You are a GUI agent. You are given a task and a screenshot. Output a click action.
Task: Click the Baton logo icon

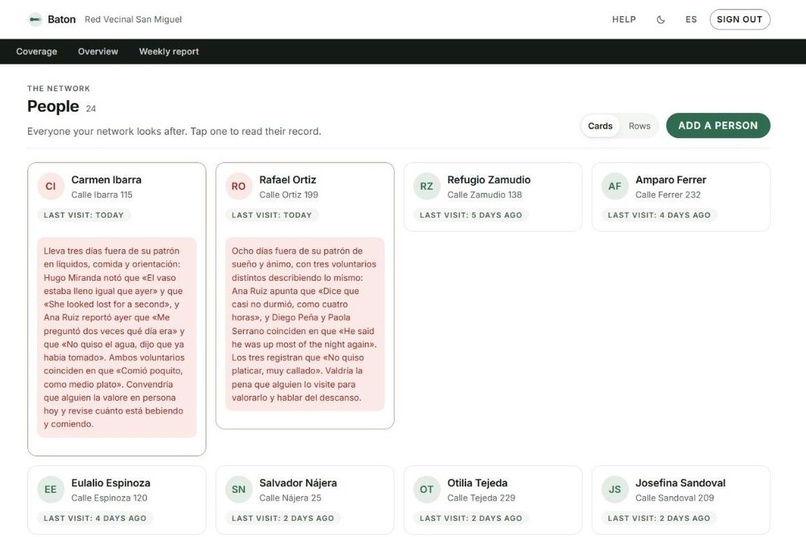35,20
